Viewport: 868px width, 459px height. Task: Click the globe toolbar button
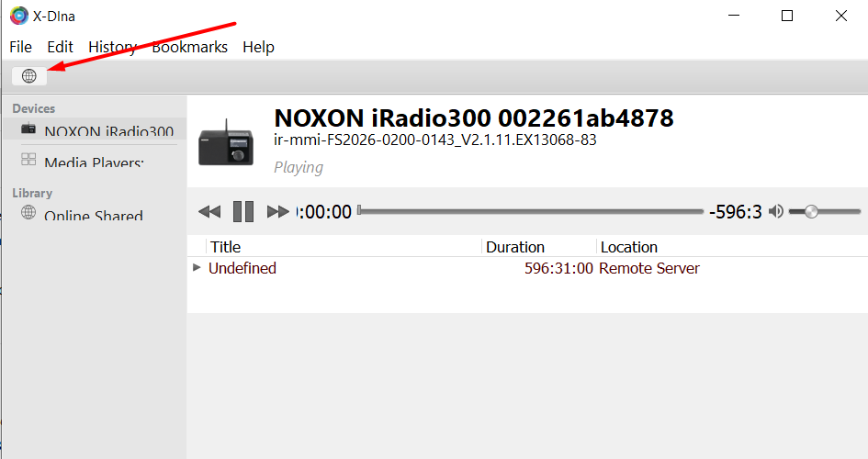pyautogui.click(x=29, y=76)
